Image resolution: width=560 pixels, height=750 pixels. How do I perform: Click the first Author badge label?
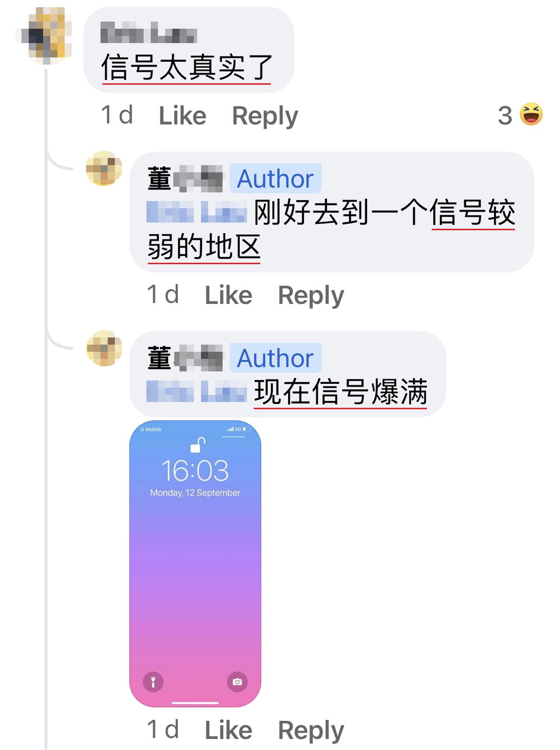pos(276,179)
